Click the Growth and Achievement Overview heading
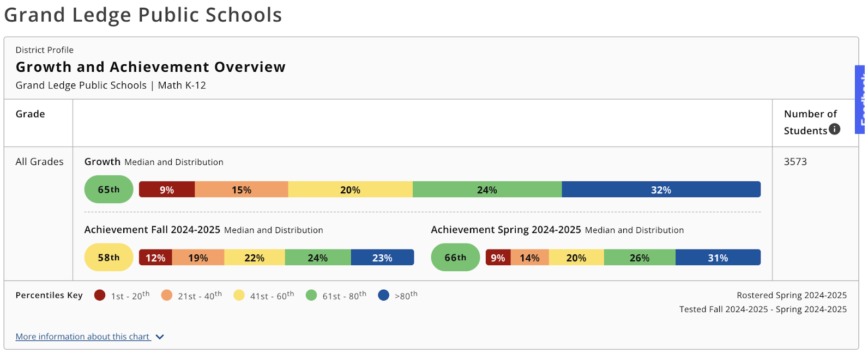Image resolution: width=868 pixels, height=360 pixels. (x=150, y=67)
